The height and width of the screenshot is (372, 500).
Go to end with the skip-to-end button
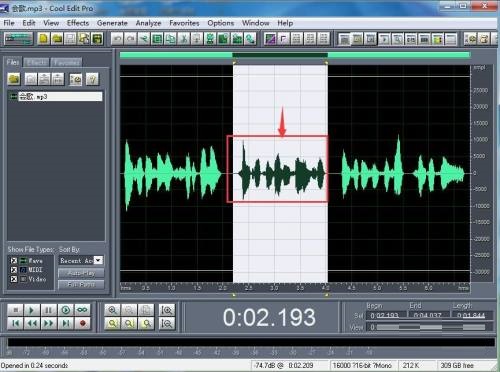(66, 323)
